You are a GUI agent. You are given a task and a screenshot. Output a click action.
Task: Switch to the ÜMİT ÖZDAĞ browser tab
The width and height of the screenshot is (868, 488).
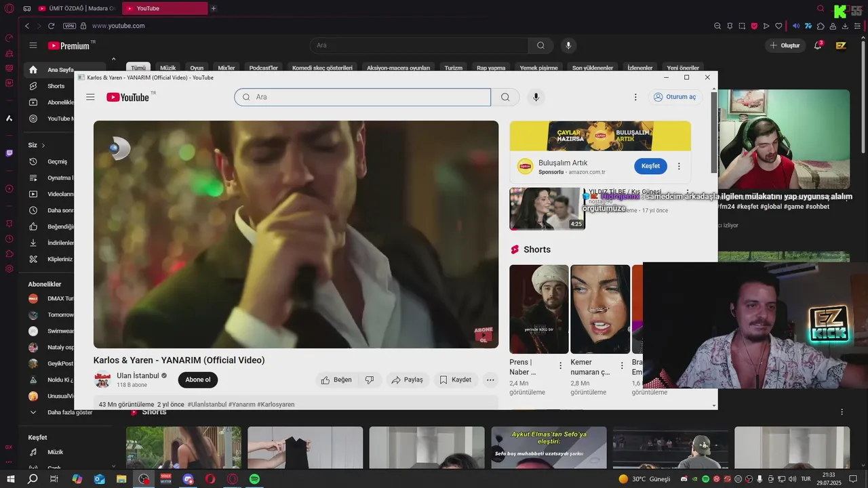click(x=77, y=8)
